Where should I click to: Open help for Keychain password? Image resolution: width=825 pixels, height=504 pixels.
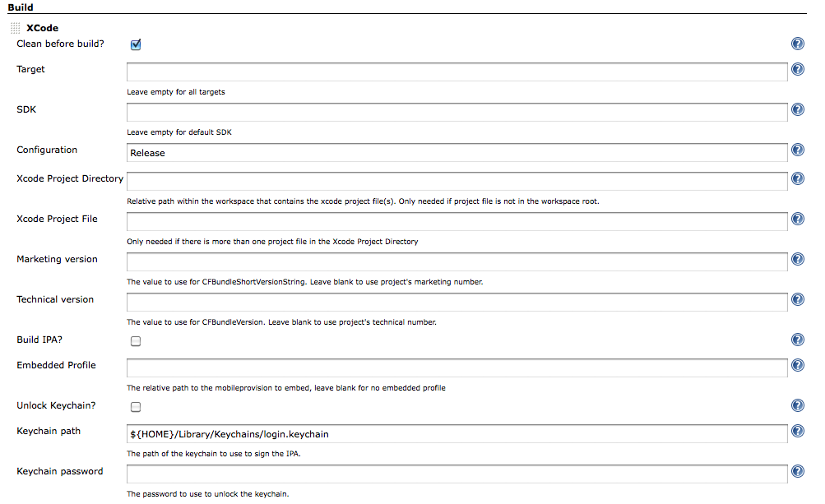coord(797,472)
